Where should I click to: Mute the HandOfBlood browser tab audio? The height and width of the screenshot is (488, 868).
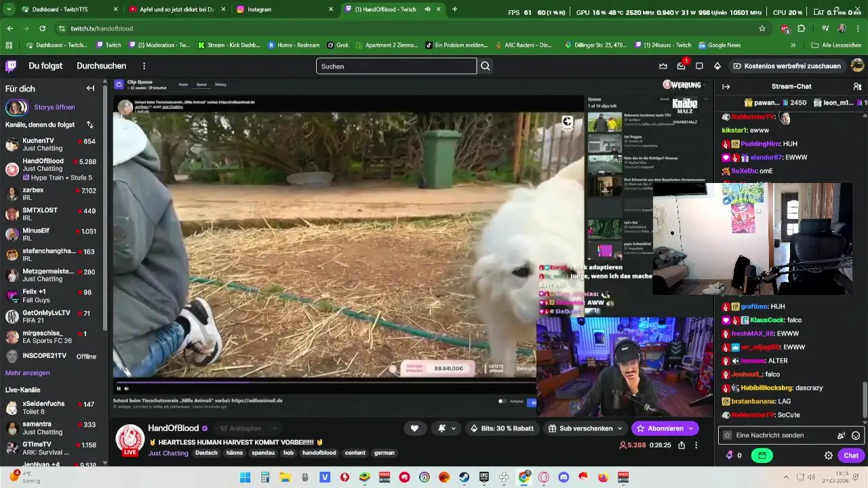point(427,9)
